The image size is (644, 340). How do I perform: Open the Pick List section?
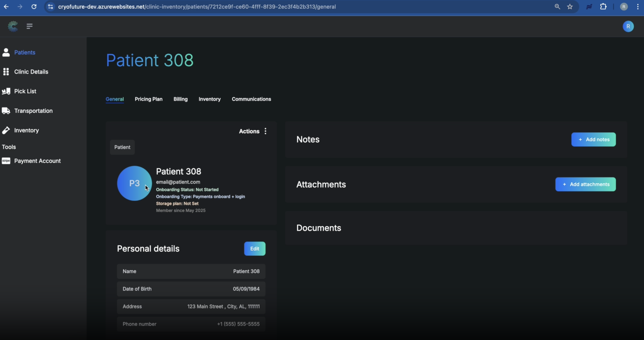point(25,91)
